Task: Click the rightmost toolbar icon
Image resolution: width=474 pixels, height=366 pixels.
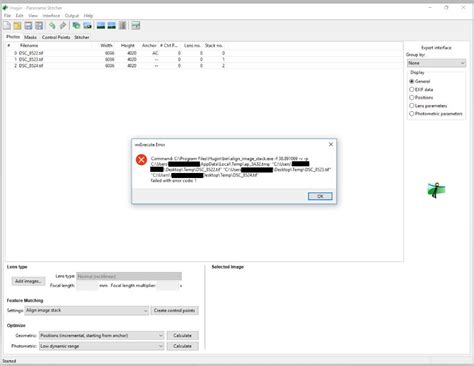Action: coord(136,25)
